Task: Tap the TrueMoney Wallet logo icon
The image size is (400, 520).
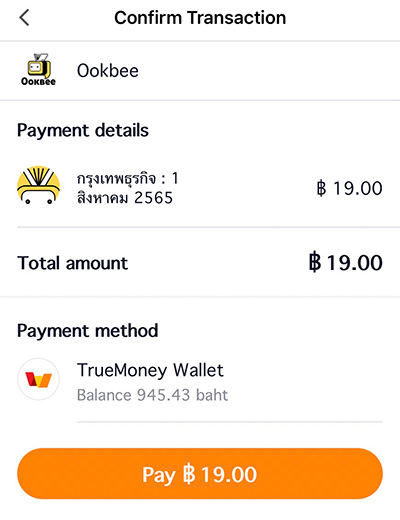Action: (x=38, y=379)
